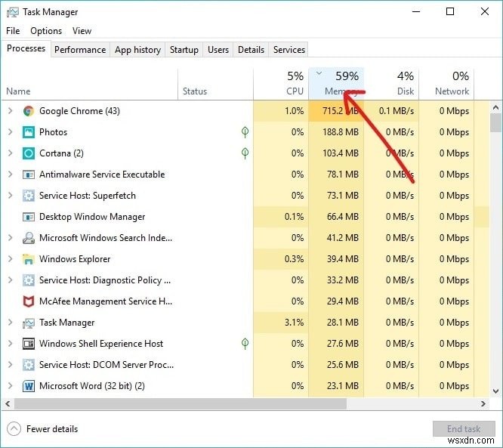Click the Service Host: Superfetch gear icon

(x=29, y=196)
